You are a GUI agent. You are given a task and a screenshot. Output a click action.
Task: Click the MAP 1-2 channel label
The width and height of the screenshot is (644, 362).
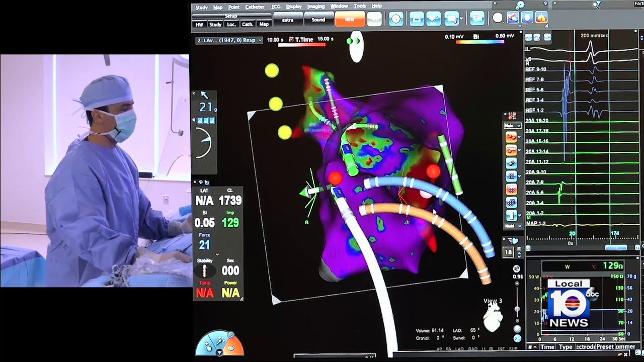pyautogui.click(x=535, y=222)
